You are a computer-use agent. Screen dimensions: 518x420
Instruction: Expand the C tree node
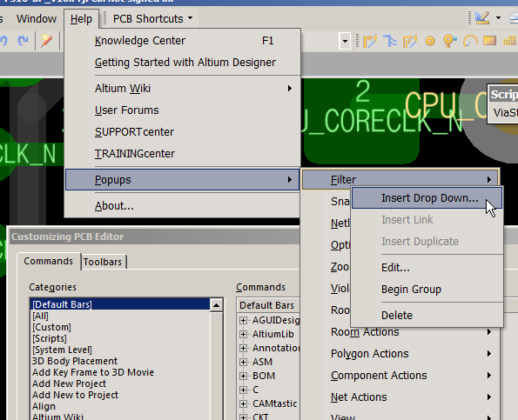tap(243, 390)
